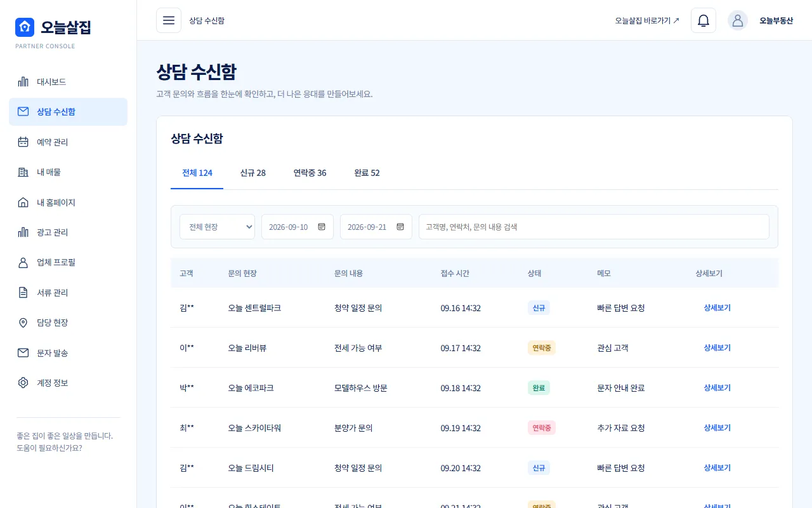Switch to the 연락중 36 tab
Screen dimensions: 812x508
(310, 173)
